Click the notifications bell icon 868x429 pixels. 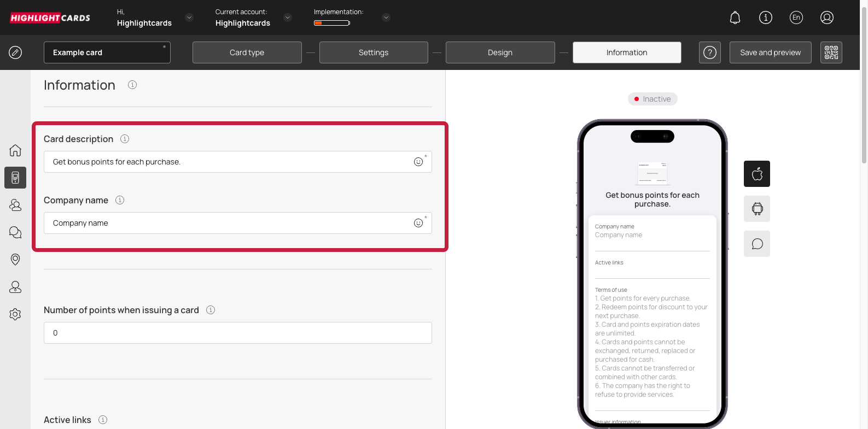pyautogui.click(x=735, y=17)
